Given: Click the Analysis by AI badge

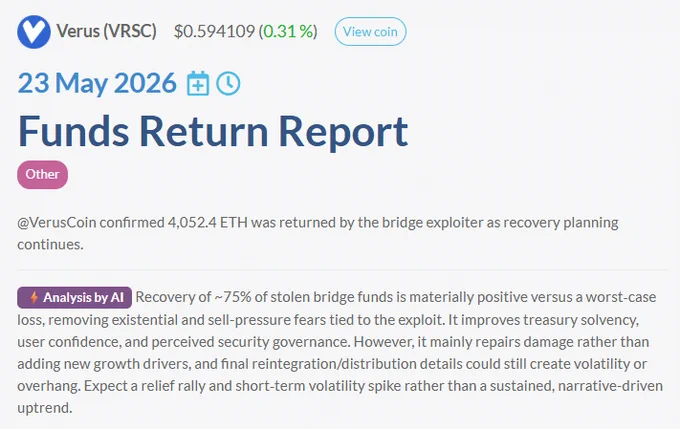Looking at the screenshot, I should 75,298.
